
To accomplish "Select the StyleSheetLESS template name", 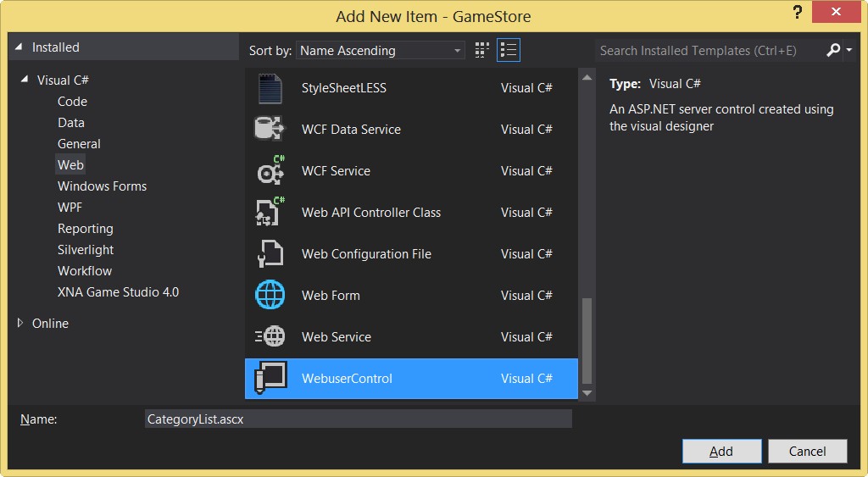I will 344,88.
